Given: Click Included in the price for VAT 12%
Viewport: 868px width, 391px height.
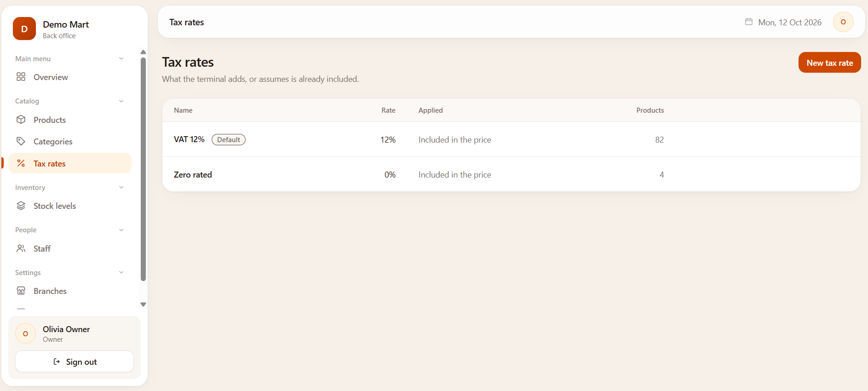Looking at the screenshot, I should (454, 139).
